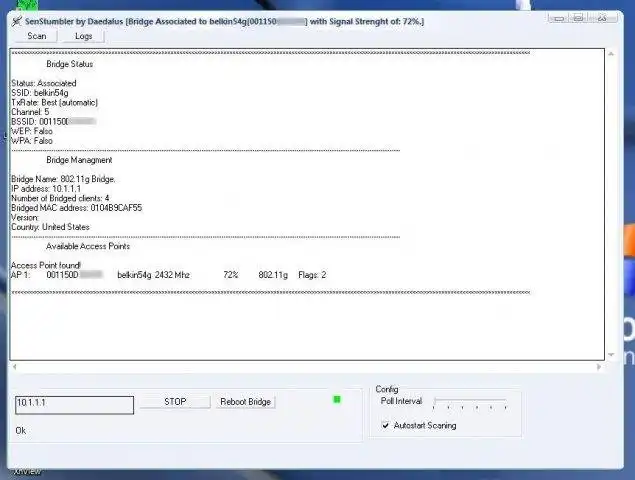Click the 'AP 1:' access point row
Viewport: 635px width, 480px height.
(x=168, y=275)
